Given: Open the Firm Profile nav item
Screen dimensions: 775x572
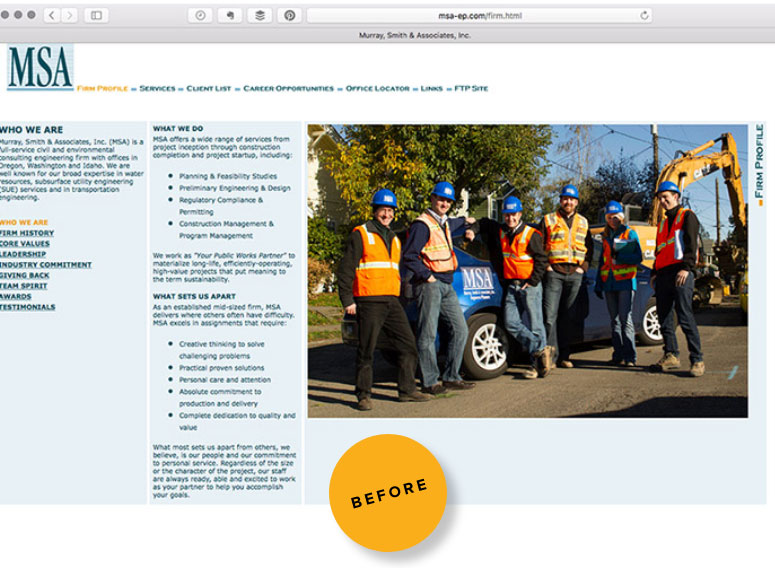Looking at the screenshot, I should pyautogui.click(x=102, y=88).
